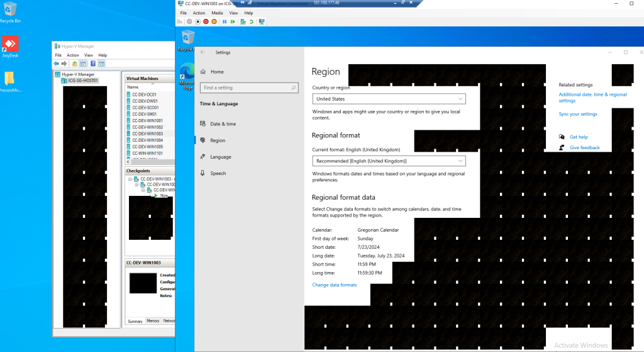Switch to the Summary tab in VM details

point(135,321)
